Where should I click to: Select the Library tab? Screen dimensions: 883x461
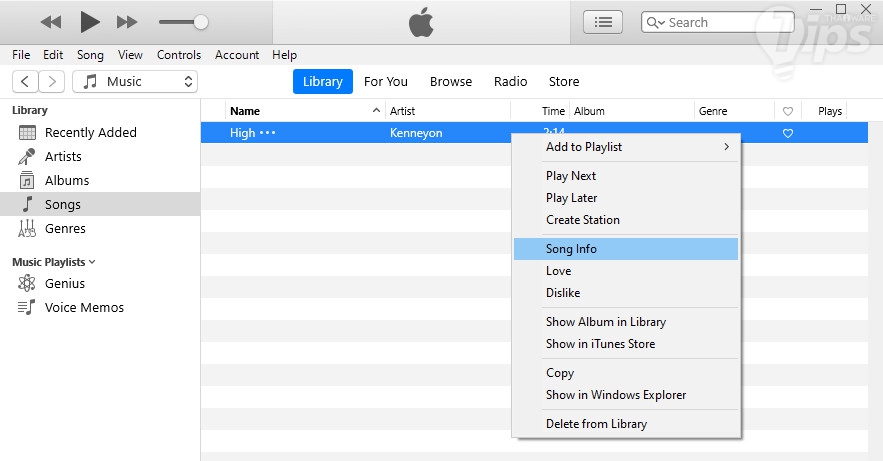click(323, 82)
